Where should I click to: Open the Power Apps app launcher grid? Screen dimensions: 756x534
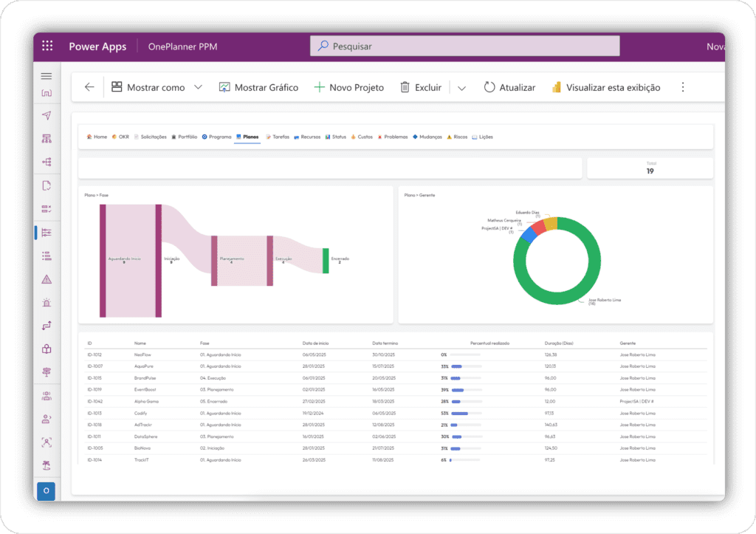(x=47, y=46)
